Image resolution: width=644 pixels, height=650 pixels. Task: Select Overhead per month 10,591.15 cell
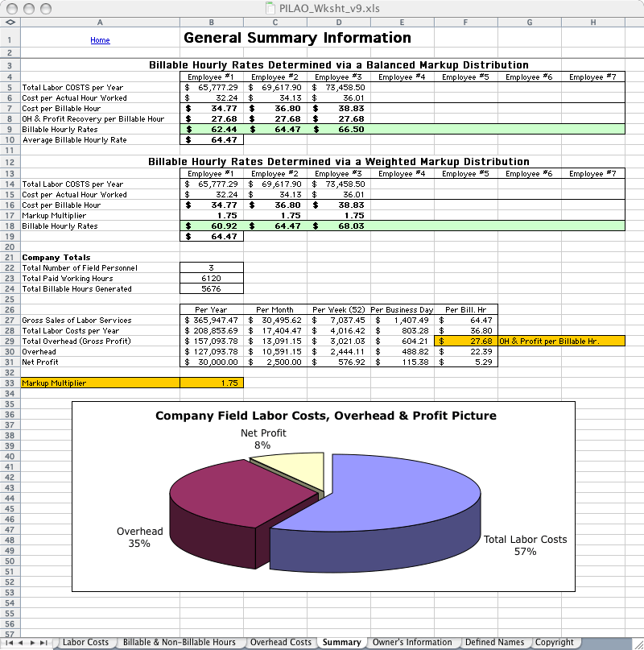[x=275, y=351]
